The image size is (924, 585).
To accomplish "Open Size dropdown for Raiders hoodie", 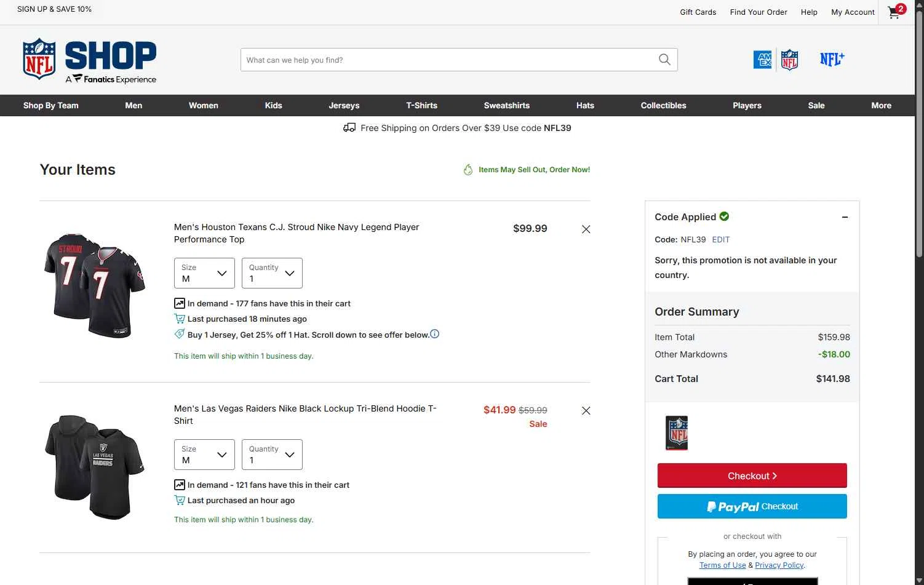I will point(204,455).
